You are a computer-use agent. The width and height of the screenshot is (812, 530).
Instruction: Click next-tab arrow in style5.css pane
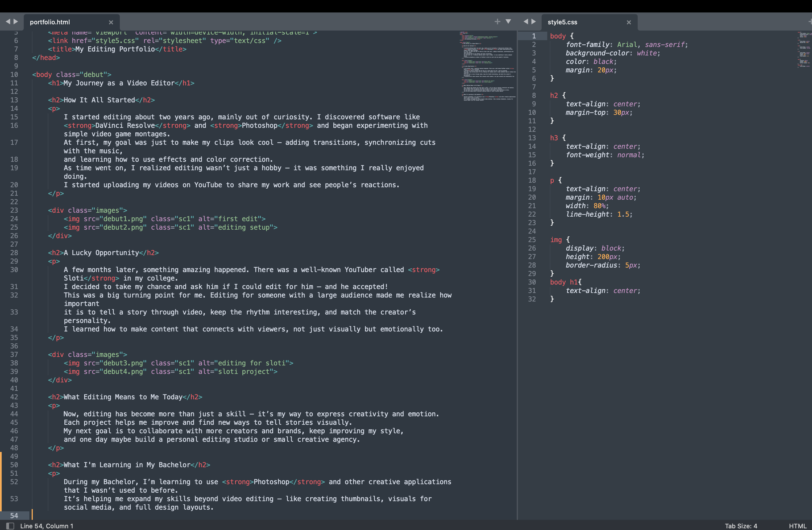534,21
